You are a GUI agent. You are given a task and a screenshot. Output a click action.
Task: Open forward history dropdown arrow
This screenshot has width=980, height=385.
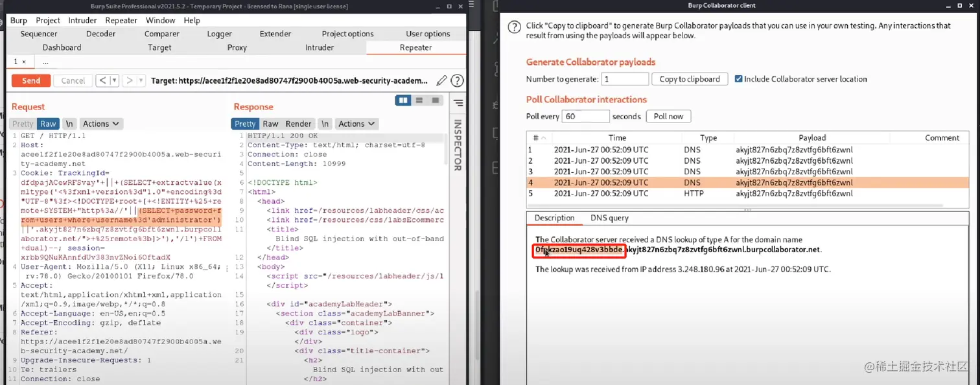[142, 80]
